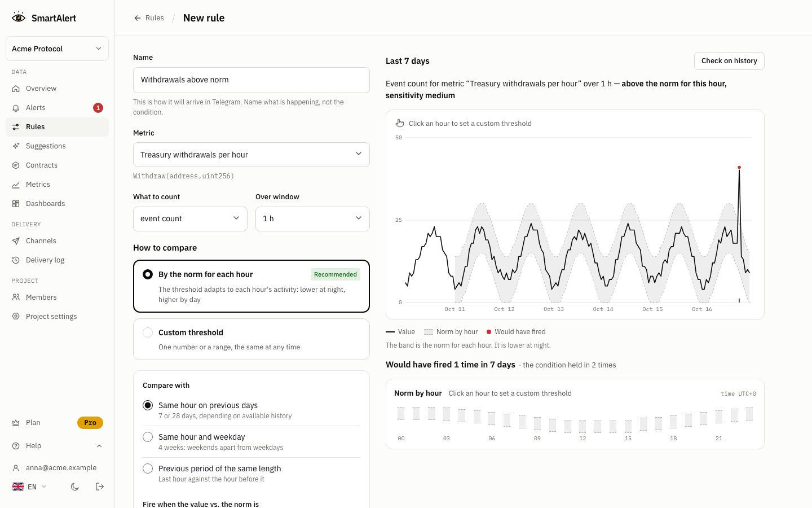Click the 00 hour norm bar
812x508 pixels.
point(401,414)
